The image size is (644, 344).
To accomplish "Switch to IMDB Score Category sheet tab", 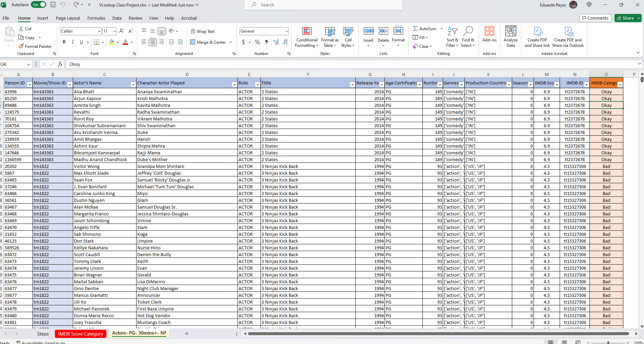I will point(81,334).
